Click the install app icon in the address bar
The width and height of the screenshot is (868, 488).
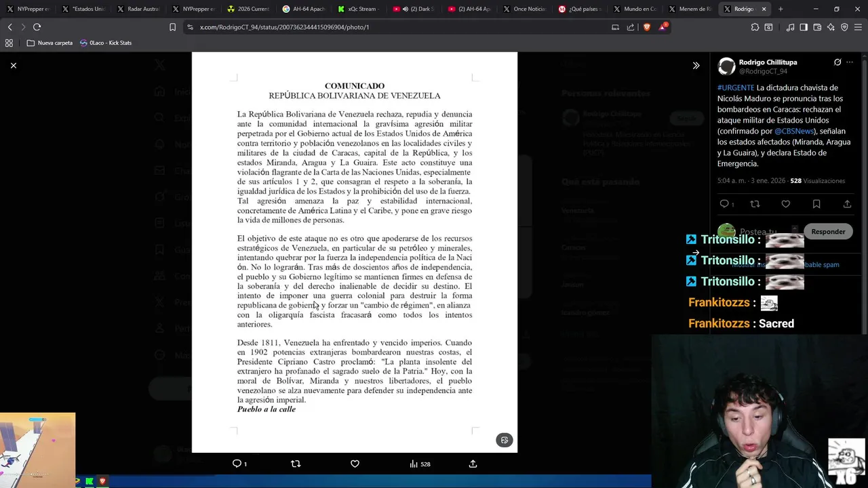point(615,27)
